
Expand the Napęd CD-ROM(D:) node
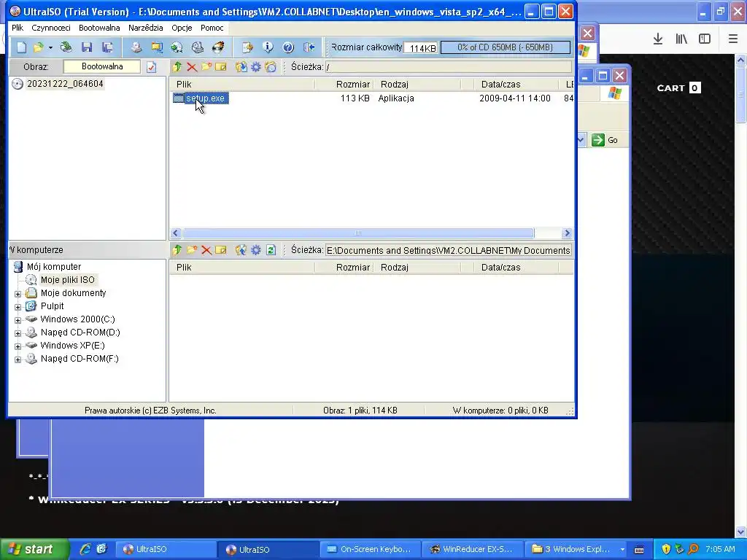click(18, 333)
